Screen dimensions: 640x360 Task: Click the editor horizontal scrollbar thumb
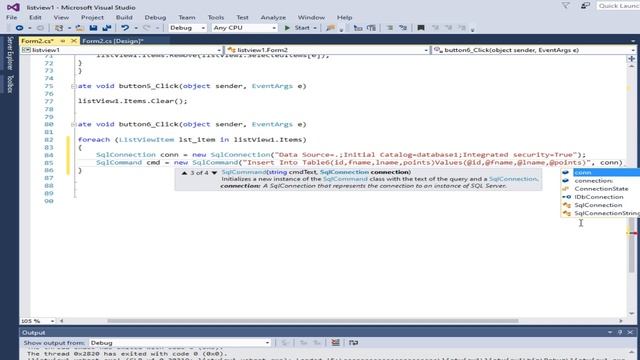click(313, 321)
